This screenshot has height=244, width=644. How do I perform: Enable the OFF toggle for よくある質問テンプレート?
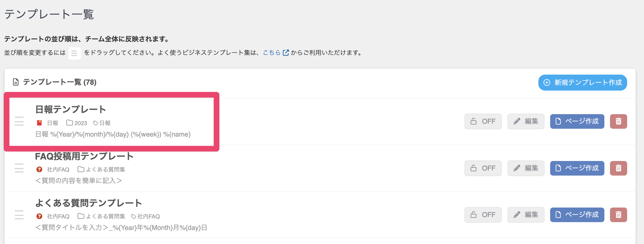[x=483, y=215]
